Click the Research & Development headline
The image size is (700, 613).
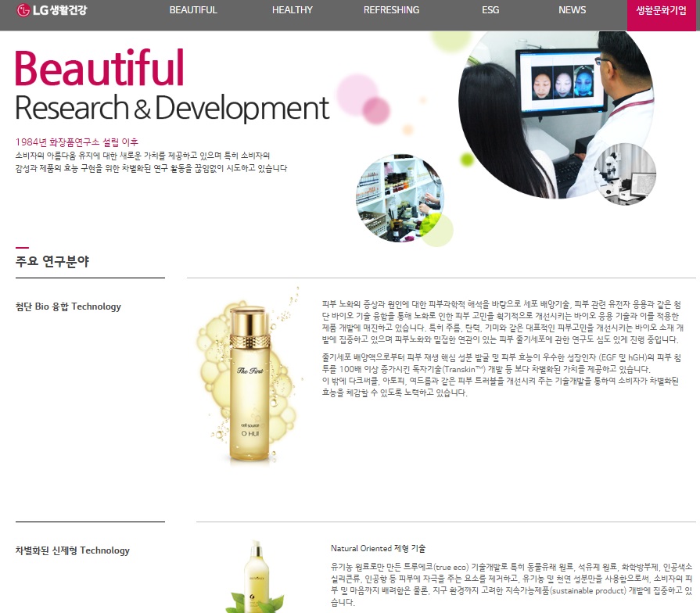172,108
